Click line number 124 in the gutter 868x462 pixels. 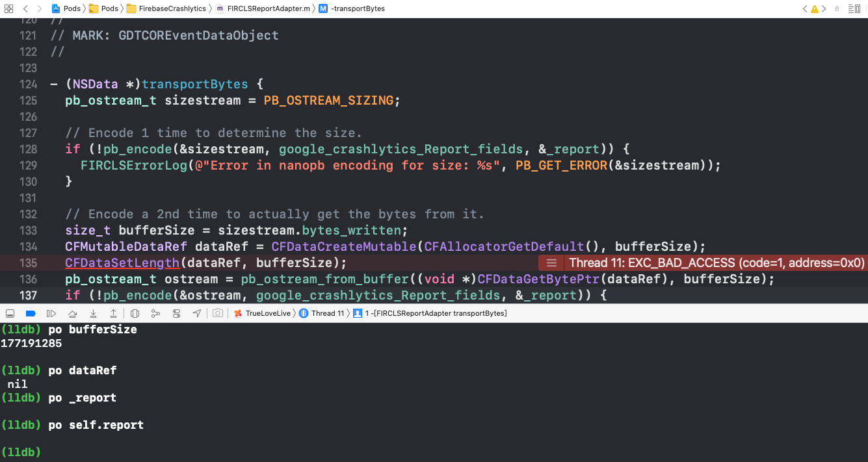28,84
